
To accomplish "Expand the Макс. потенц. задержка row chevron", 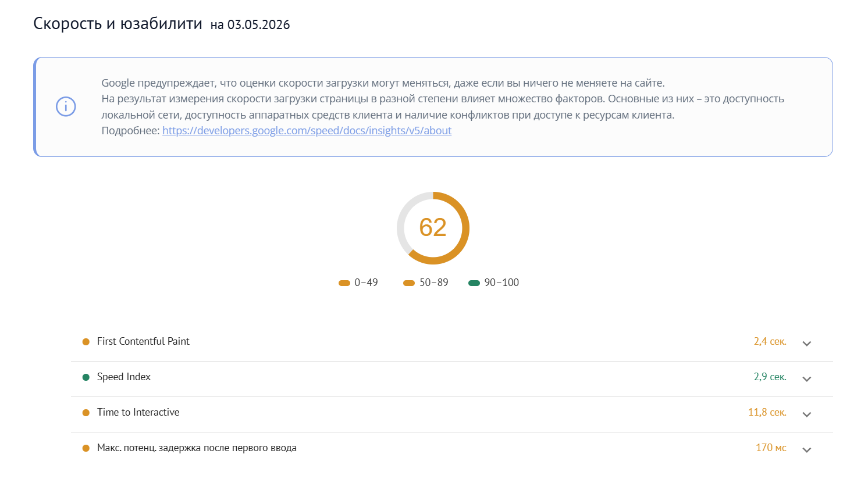I will pyautogui.click(x=806, y=450).
